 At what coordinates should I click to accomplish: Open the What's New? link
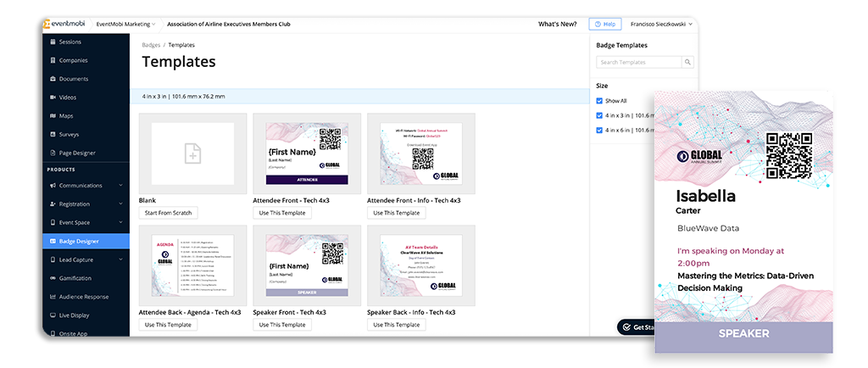[558, 25]
